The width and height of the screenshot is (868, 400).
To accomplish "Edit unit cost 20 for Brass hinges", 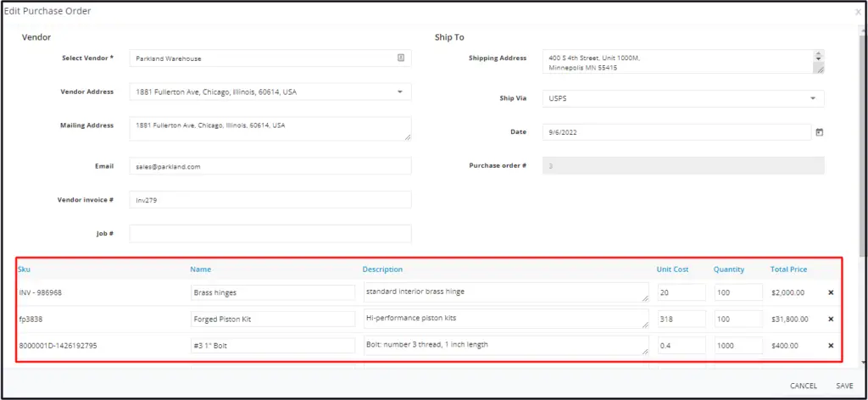I will tap(682, 292).
